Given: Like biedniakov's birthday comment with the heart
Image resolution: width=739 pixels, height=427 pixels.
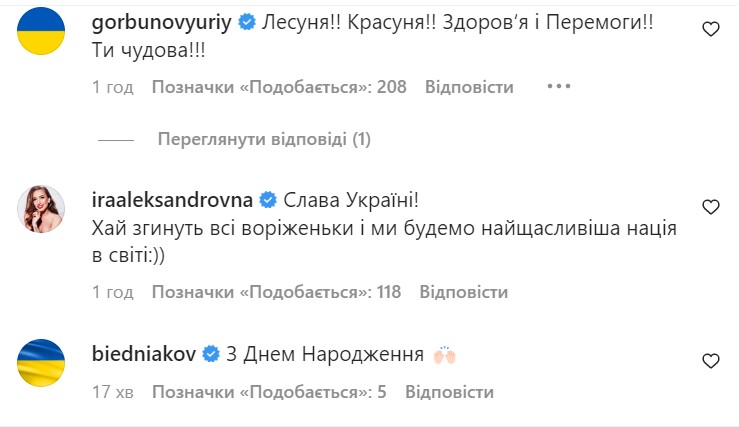Looking at the screenshot, I should pyautogui.click(x=711, y=360).
